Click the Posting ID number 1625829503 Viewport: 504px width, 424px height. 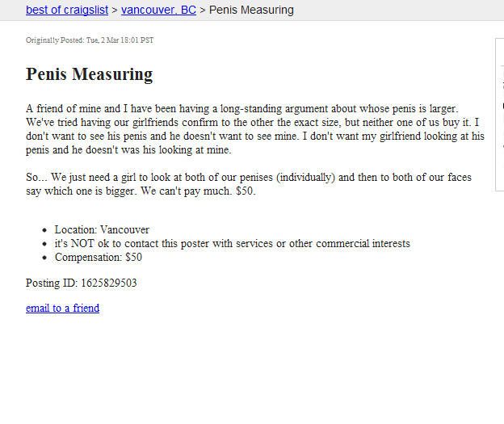109,283
